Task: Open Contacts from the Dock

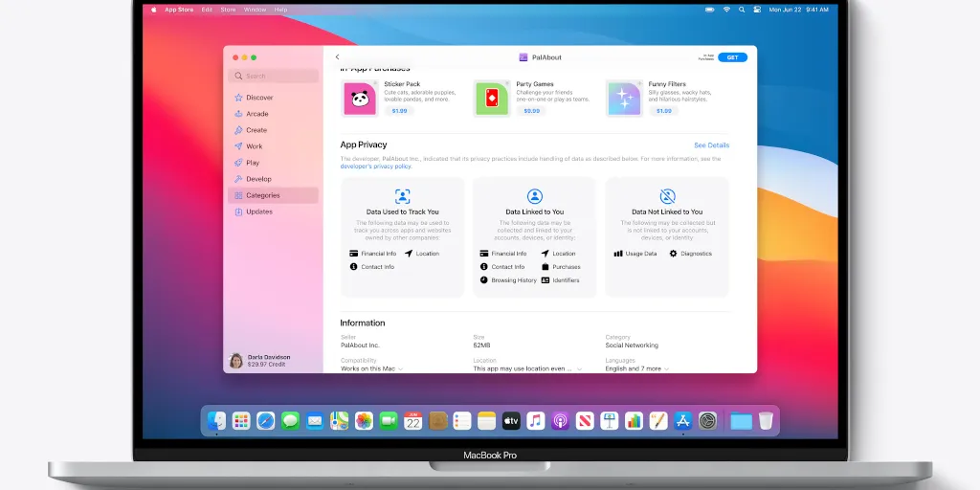Action: 437,421
